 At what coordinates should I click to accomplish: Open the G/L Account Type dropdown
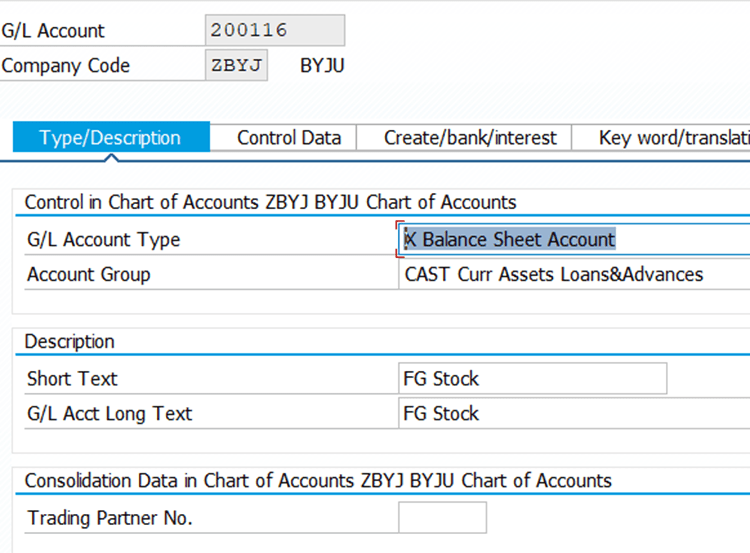(x=574, y=240)
